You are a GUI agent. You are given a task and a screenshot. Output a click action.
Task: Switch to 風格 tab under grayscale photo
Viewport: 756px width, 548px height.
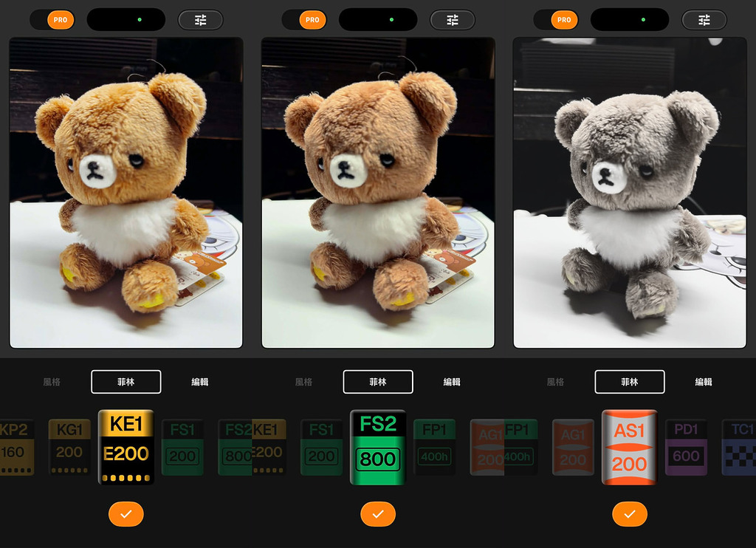(555, 382)
